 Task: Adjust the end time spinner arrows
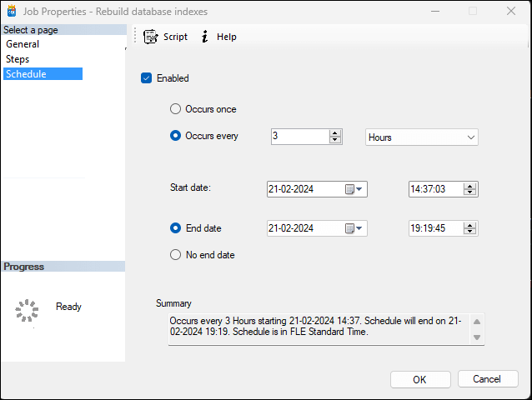pos(471,228)
